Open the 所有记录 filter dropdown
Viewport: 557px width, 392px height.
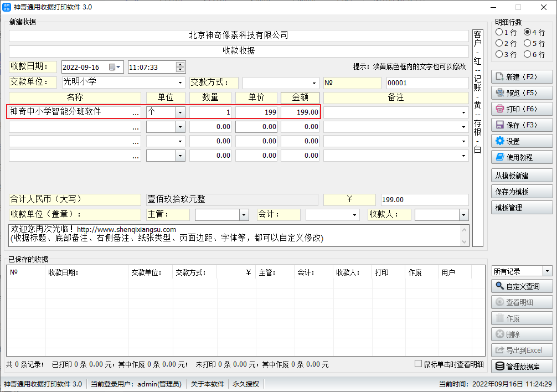548,271
